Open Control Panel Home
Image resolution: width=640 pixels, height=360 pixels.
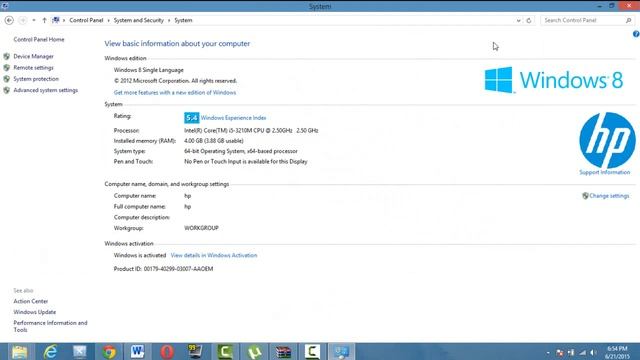click(39, 40)
